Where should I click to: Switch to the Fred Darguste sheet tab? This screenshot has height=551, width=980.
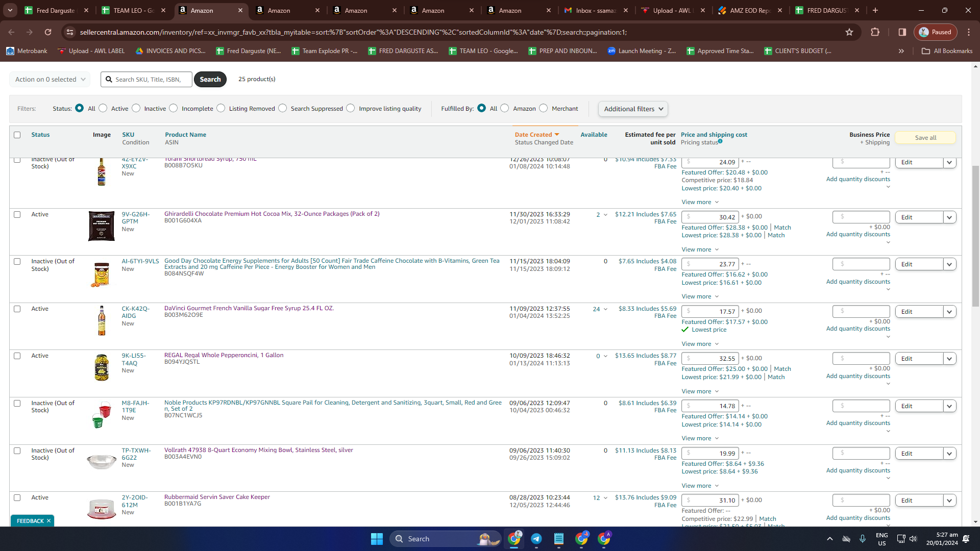point(57,10)
